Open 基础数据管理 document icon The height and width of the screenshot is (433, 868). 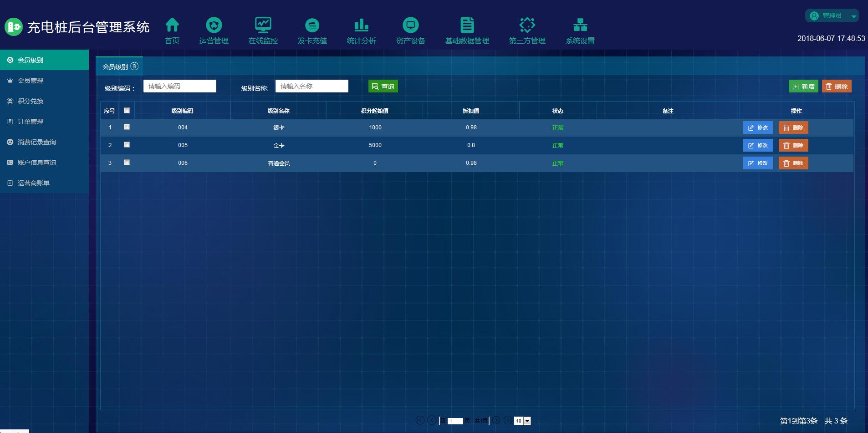point(467,25)
